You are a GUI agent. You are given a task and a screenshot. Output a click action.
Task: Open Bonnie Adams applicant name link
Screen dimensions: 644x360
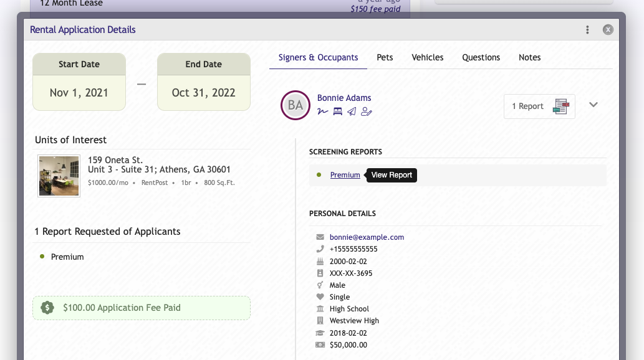click(x=344, y=98)
